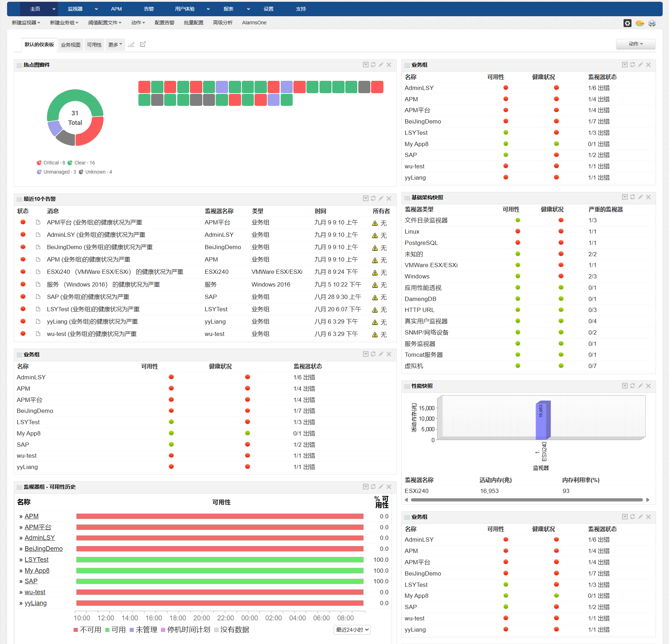Collapse the 热点图窗件 widget using its menu arrow

click(x=365, y=65)
